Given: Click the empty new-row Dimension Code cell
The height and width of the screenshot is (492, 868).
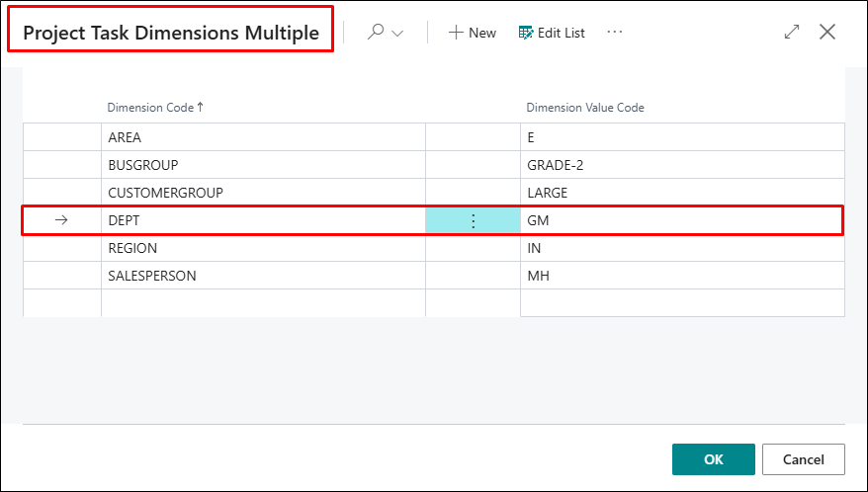Looking at the screenshot, I should pos(262,303).
